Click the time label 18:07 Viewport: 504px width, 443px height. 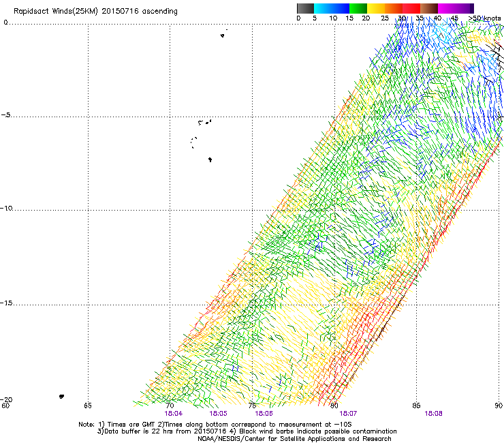(x=348, y=414)
